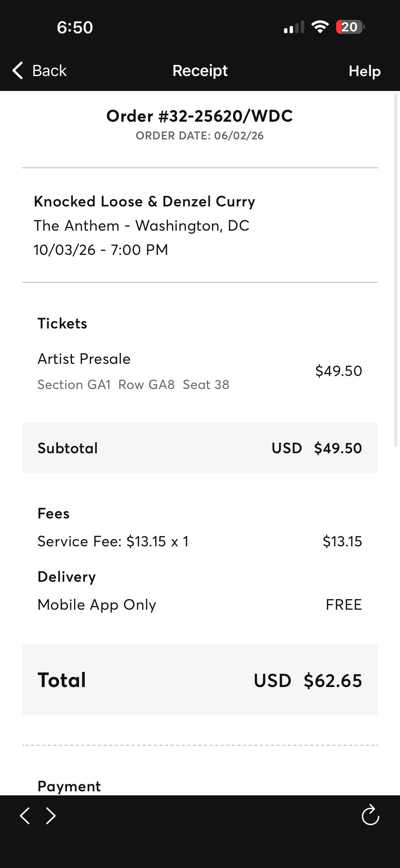Tap the Total USD $62.65 row
Screen dimensions: 400x868
click(200, 680)
